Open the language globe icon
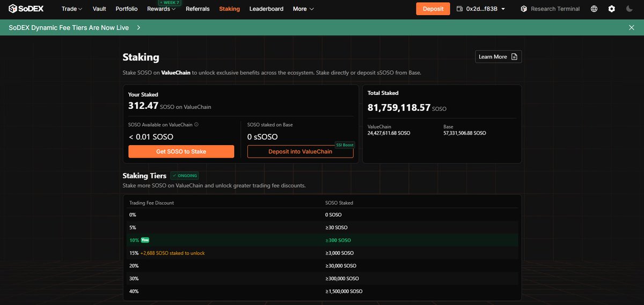Screen dimensions: 644x305 coord(594,9)
